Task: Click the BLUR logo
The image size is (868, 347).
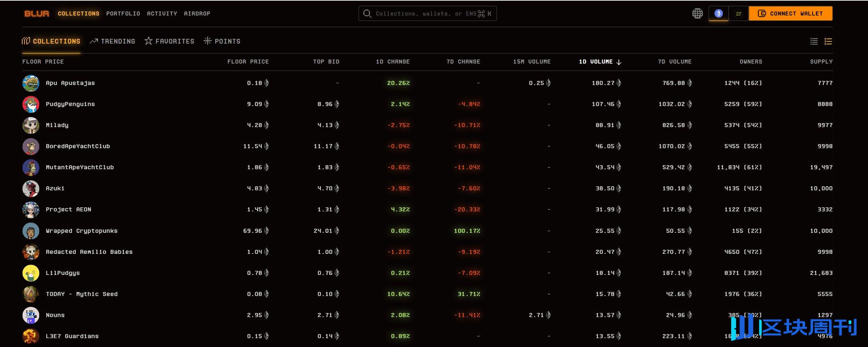Action: (x=37, y=14)
